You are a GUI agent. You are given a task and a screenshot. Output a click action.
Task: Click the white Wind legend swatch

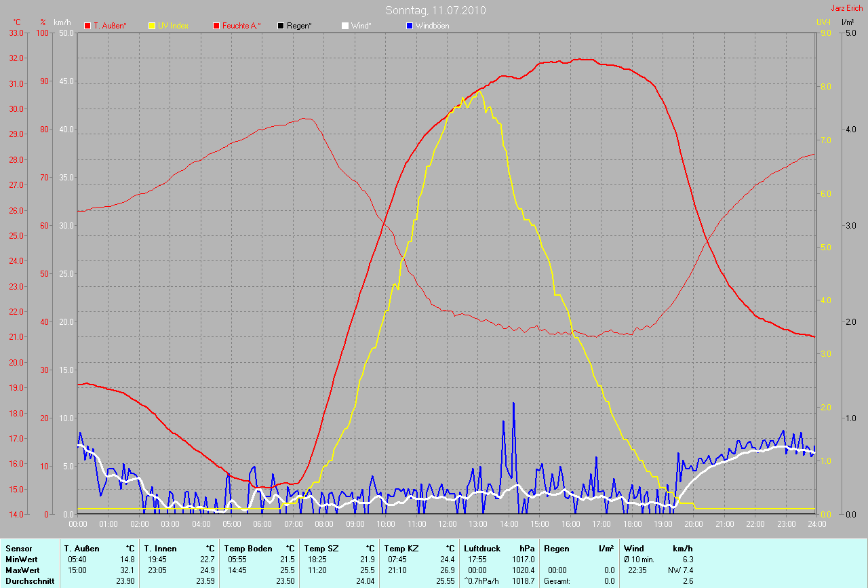(345, 26)
